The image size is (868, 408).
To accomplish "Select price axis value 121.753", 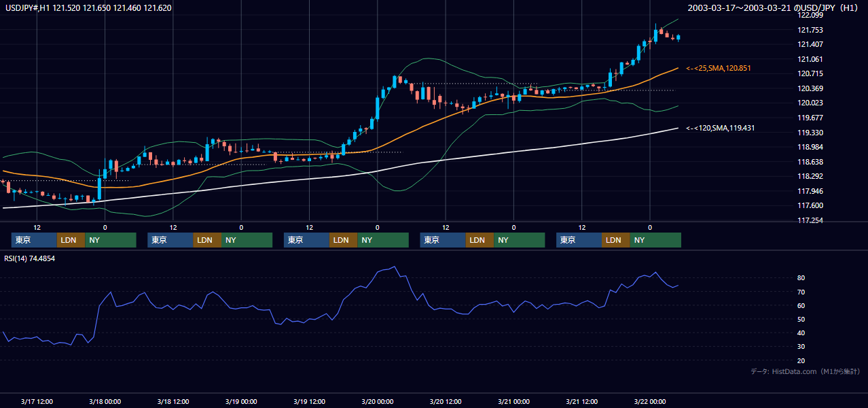I will (x=810, y=30).
